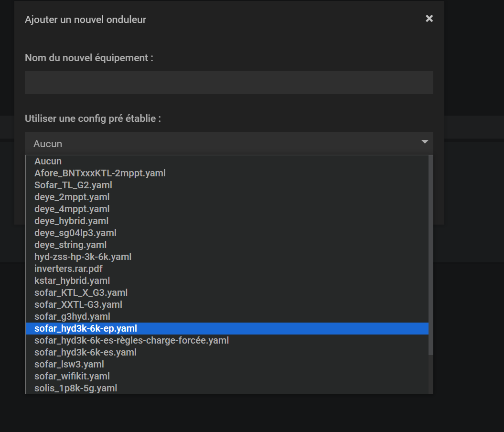Pick sofar_g3hyd.yaml from the list
This screenshot has height=432, width=504.
[72, 317]
